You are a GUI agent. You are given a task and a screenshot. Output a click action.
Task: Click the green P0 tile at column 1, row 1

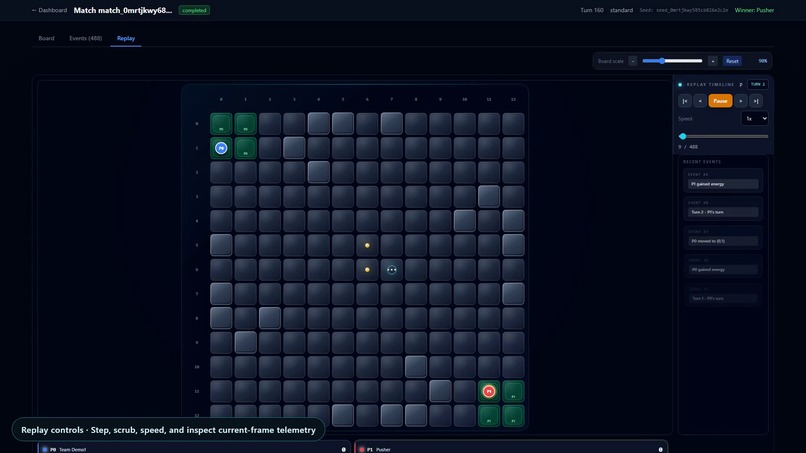(245, 148)
